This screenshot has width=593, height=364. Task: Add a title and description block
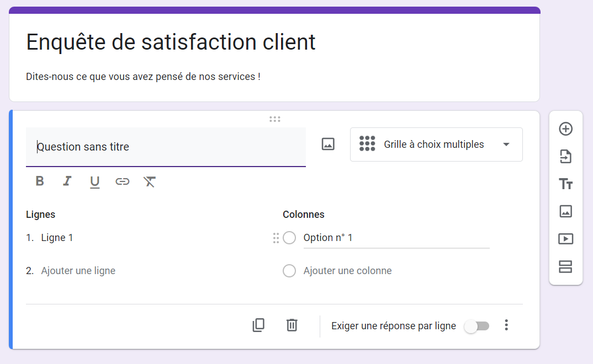point(566,184)
